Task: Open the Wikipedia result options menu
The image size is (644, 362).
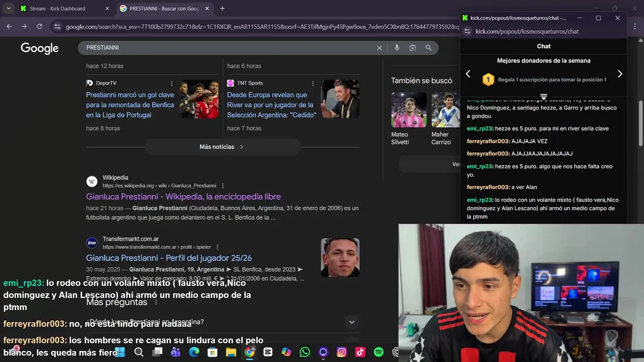Action: (x=223, y=186)
